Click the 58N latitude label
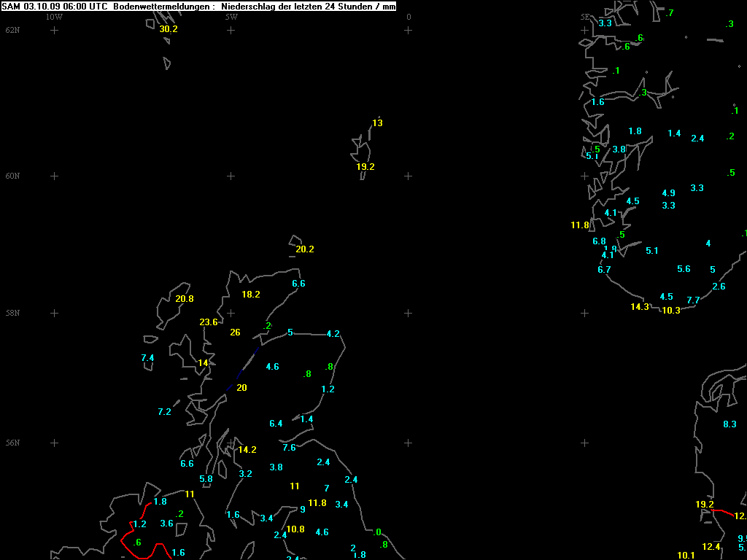The height and width of the screenshot is (560, 747). tap(12, 313)
